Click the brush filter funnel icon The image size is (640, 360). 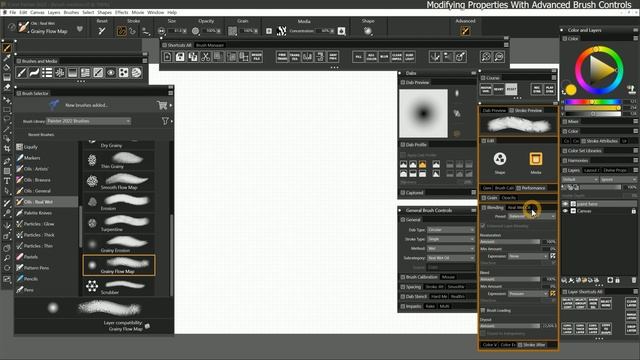click(165, 121)
